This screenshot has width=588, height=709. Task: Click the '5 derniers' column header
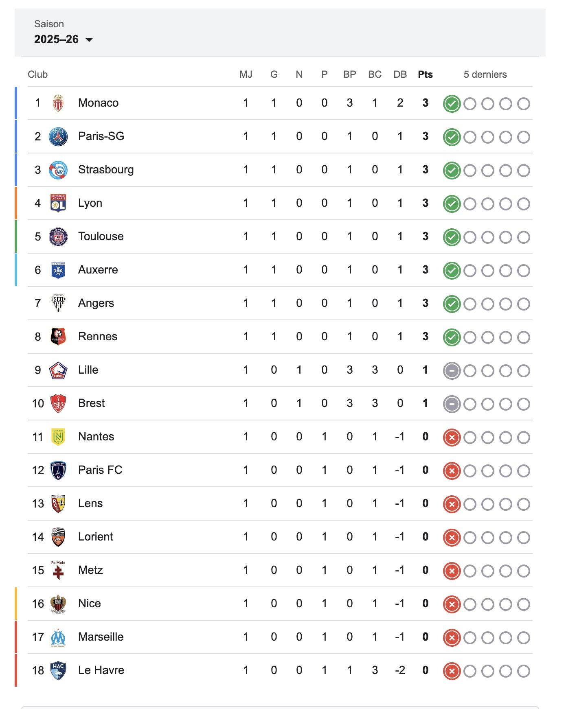(485, 74)
